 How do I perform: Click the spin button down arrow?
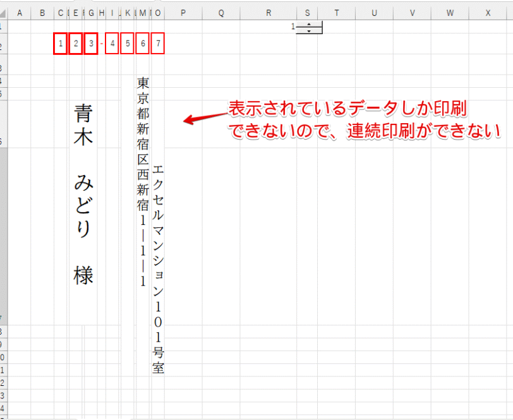[308, 32]
